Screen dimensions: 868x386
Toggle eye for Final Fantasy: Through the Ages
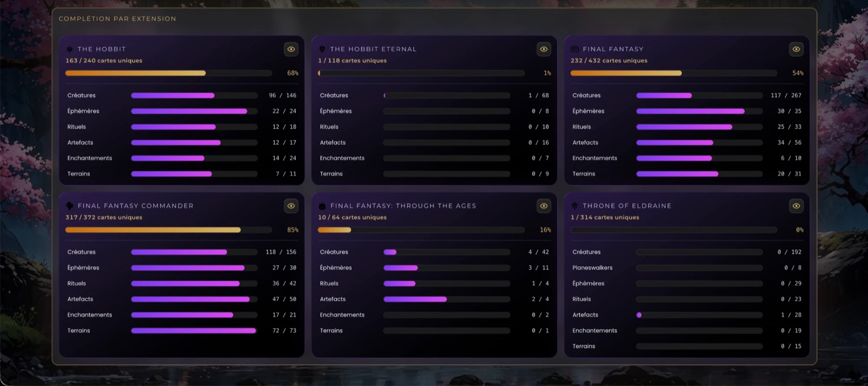pyautogui.click(x=544, y=206)
